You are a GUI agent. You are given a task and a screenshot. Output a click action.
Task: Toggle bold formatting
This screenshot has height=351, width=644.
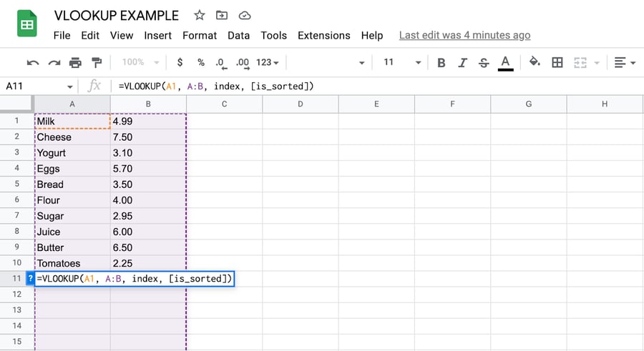click(441, 63)
